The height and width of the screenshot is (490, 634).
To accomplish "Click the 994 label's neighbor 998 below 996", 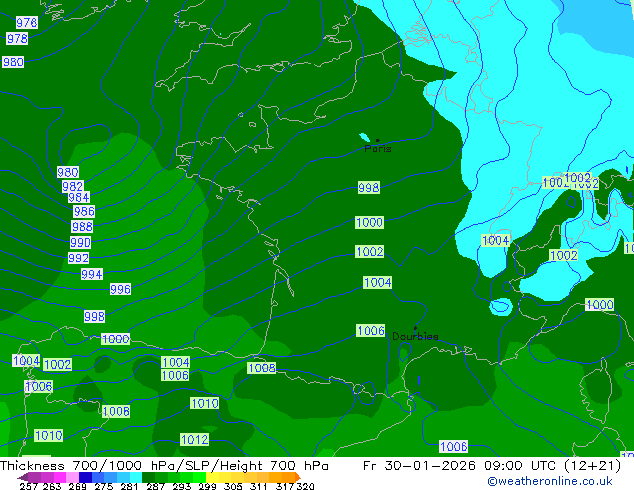I will (x=95, y=316).
